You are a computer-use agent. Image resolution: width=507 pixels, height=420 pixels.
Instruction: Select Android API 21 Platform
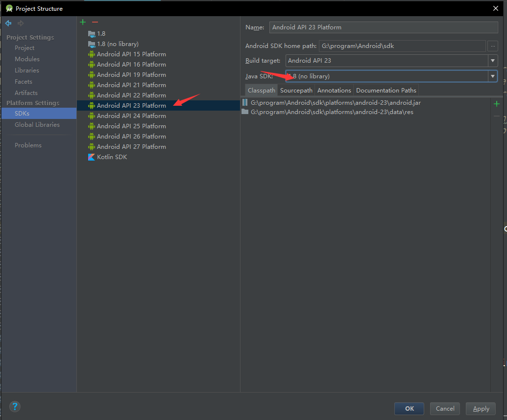pos(158,85)
